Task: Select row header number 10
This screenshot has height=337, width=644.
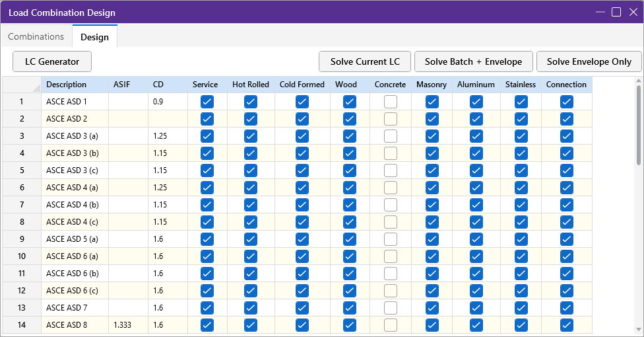Action: click(x=21, y=256)
